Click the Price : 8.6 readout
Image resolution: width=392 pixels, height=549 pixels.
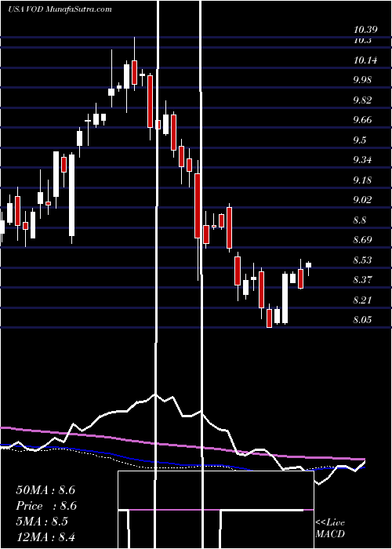(45, 506)
